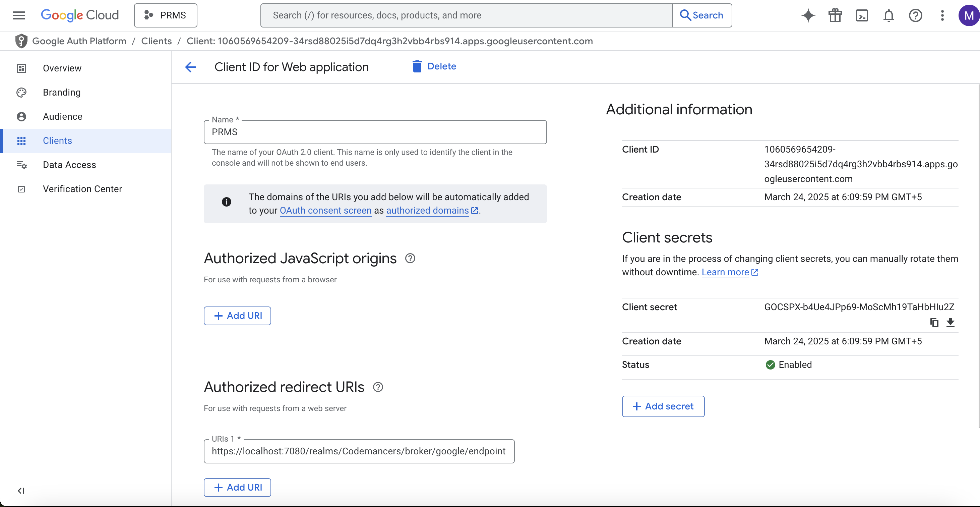Select Clients in the sidebar
The width and height of the screenshot is (980, 507).
coord(57,140)
